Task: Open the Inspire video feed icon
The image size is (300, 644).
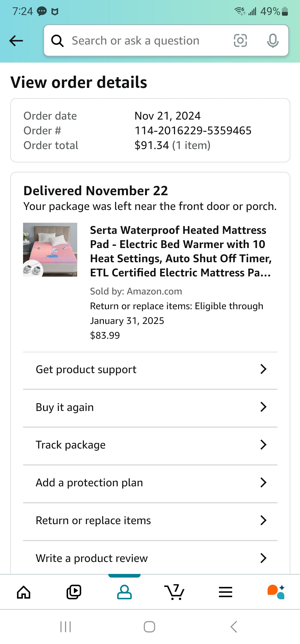Action: (x=74, y=592)
